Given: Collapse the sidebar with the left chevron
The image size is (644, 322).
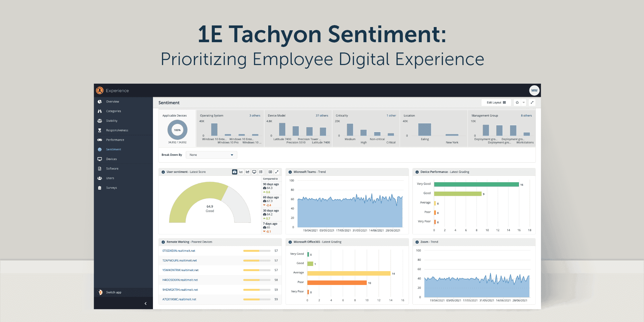Looking at the screenshot, I should (x=146, y=303).
